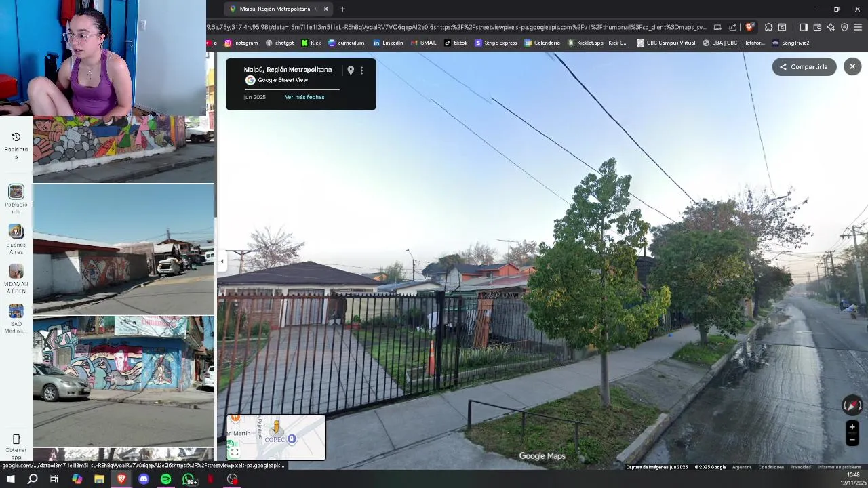
Task: Open the Población saved place in sidebar
Action: point(16,199)
